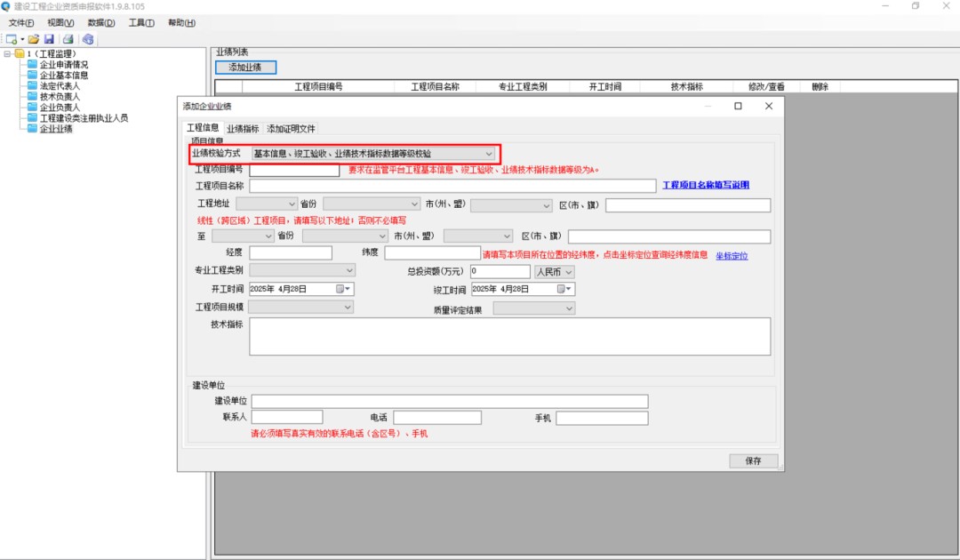Click the globe help toolbar icon
The image size is (960, 560).
point(87,39)
